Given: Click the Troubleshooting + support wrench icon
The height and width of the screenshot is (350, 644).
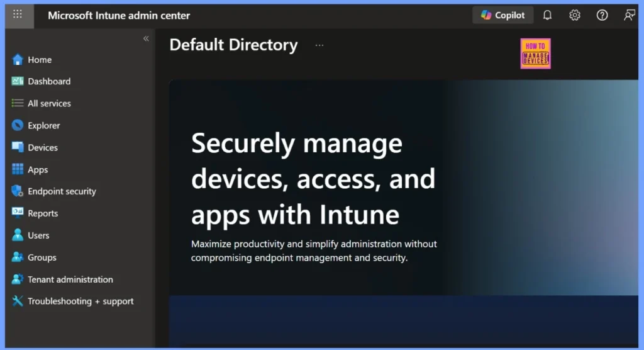Looking at the screenshot, I should 18,302.
